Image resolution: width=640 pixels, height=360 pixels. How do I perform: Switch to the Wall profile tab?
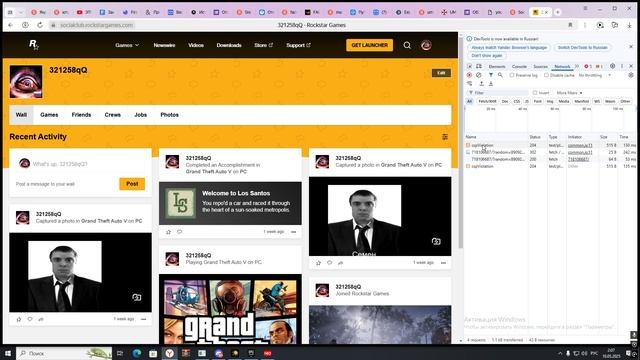click(x=21, y=115)
